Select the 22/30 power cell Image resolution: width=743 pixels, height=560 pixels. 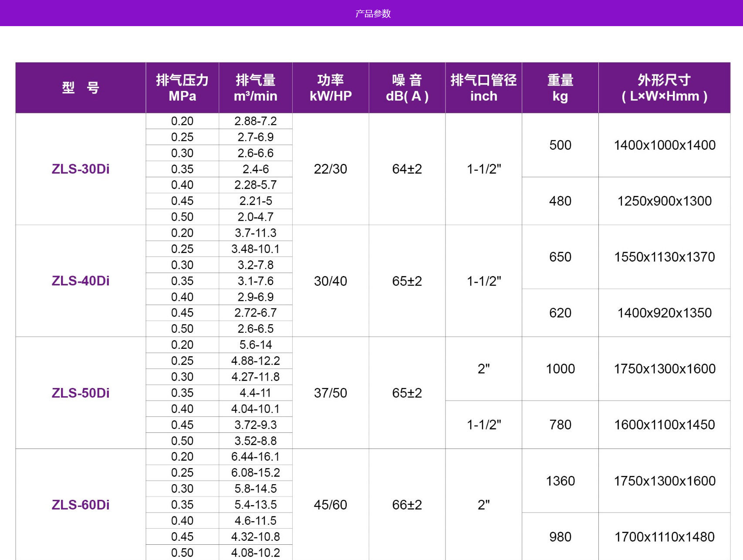pos(331,169)
